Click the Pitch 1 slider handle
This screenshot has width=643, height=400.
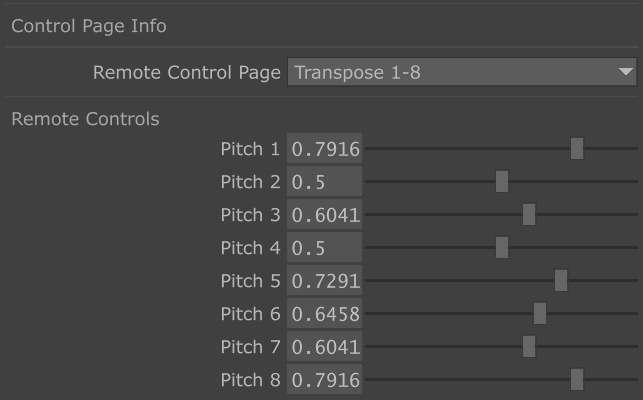(x=577, y=149)
